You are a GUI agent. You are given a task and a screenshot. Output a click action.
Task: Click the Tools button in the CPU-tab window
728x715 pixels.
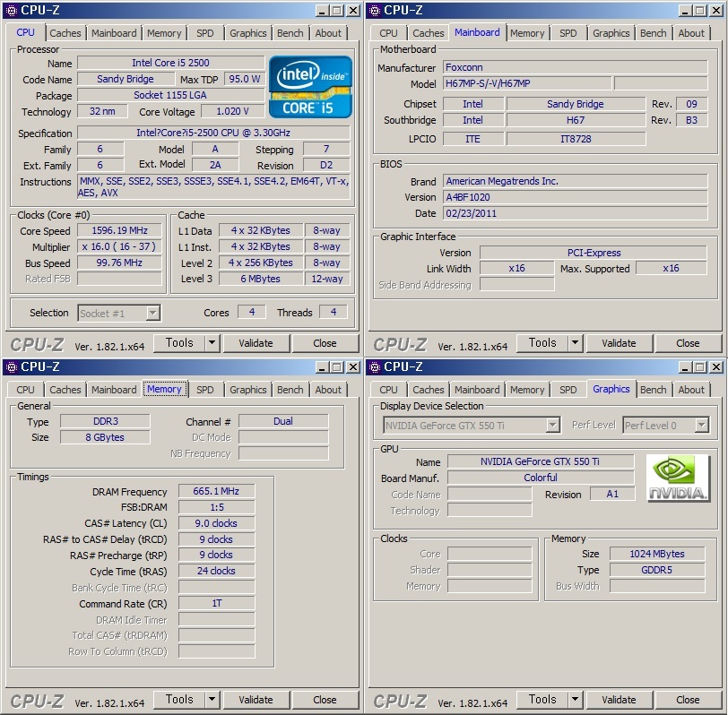[x=179, y=343]
